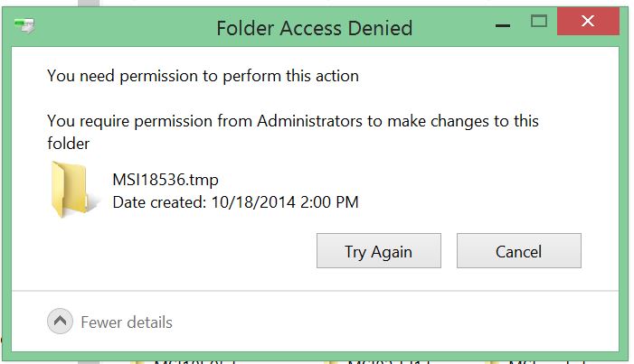Click the Date created 10/18/2014 line
The image size is (634, 364).
click(x=235, y=202)
